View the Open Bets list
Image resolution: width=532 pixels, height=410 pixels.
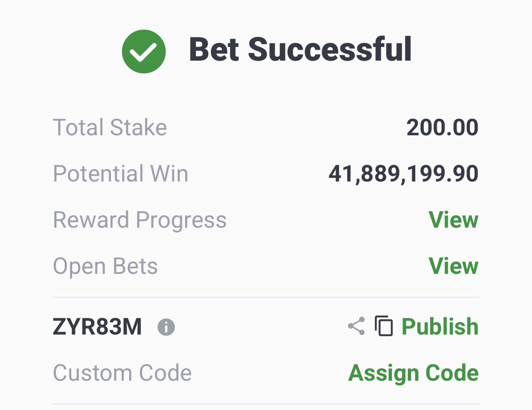pyautogui.click(x=454, y=266)
